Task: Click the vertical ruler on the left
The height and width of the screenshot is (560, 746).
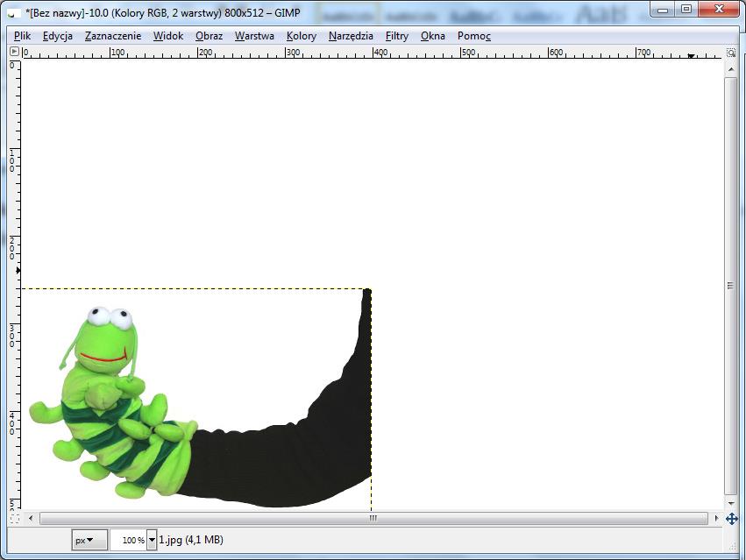Action: [x=15, y=286]
